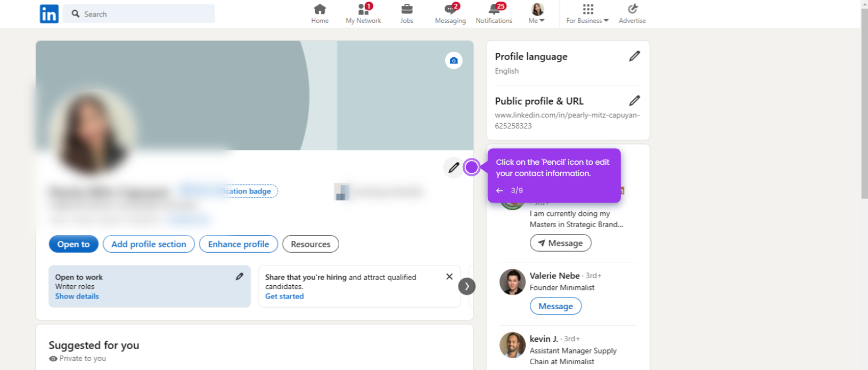Dismiss the hiring suggestion card
The image size is (868, 370).
[x=449, y=277]
